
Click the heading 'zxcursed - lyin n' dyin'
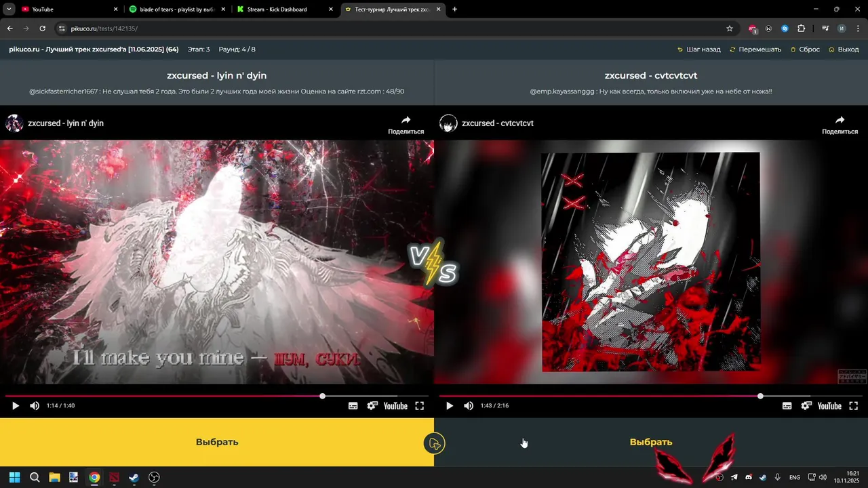click(217, 75)
